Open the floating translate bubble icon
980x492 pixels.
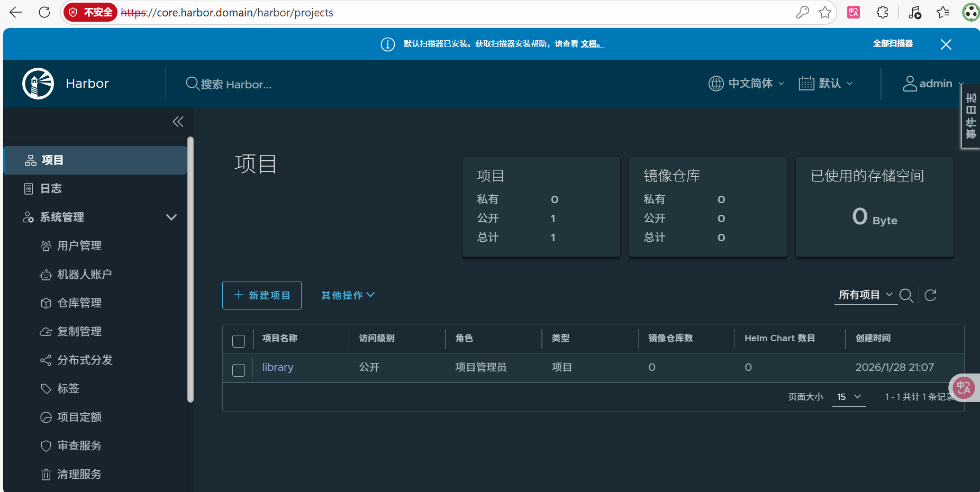click(x=964, y=388)
